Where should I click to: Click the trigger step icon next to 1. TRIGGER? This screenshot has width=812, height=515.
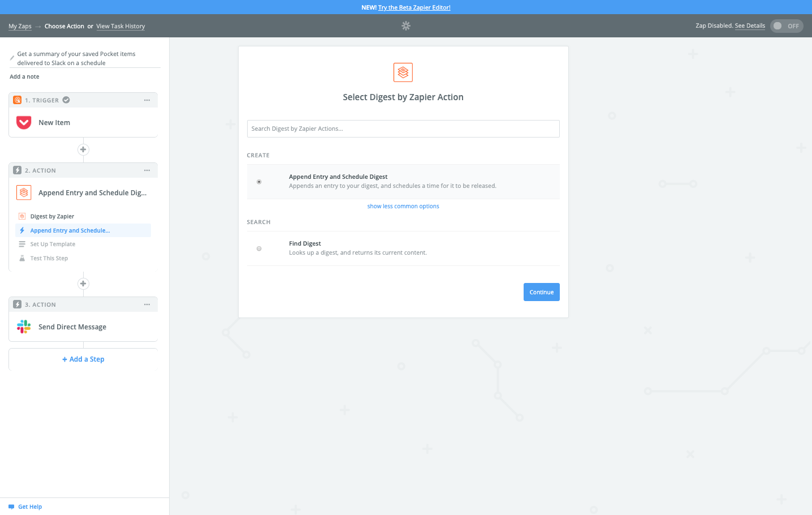click(18, 100)
